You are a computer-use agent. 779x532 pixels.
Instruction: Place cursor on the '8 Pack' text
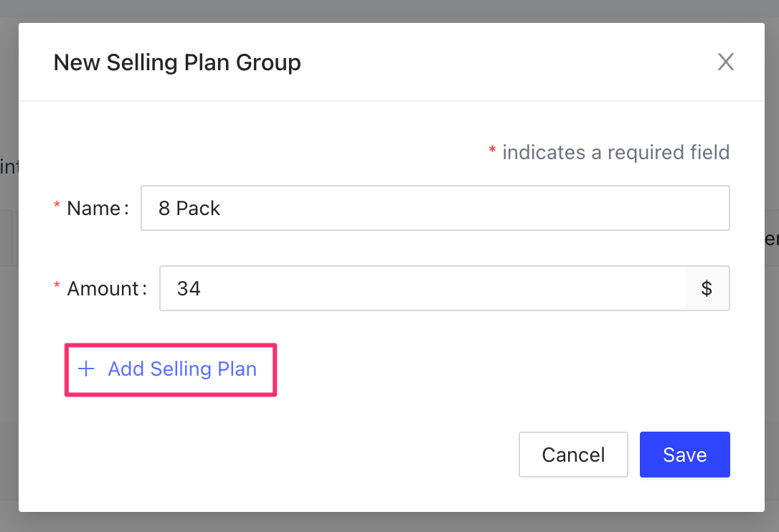pyautogui.click(x=189, y=209)
